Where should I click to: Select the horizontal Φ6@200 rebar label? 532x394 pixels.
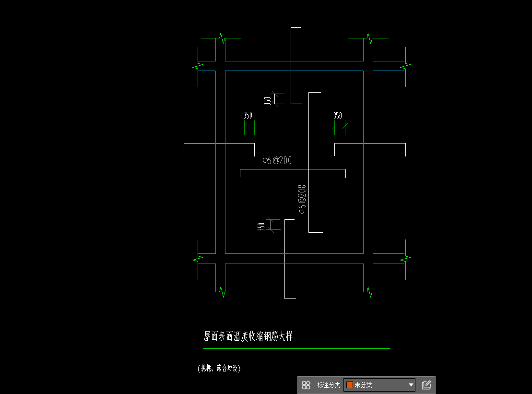pos(277,160)
